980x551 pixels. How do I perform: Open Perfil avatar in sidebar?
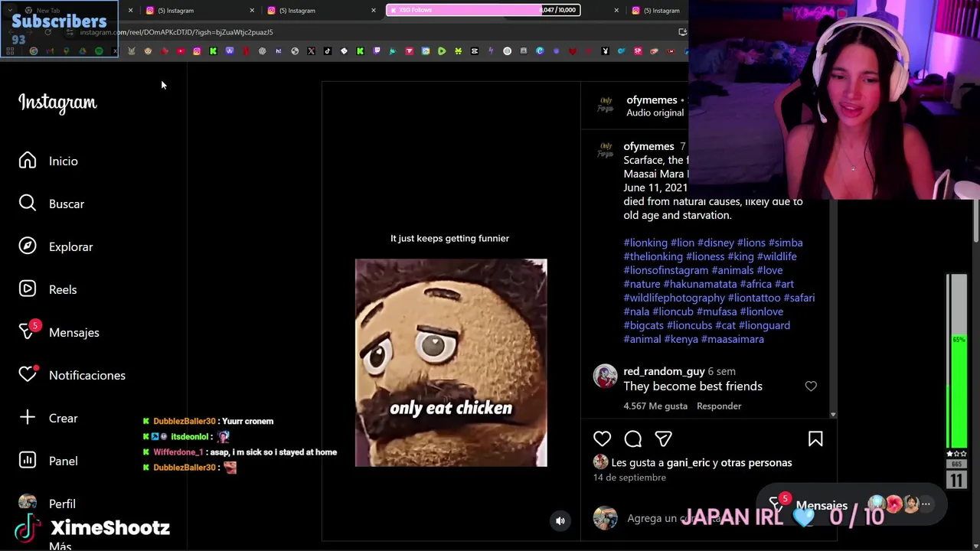click(x=28, y=503)
